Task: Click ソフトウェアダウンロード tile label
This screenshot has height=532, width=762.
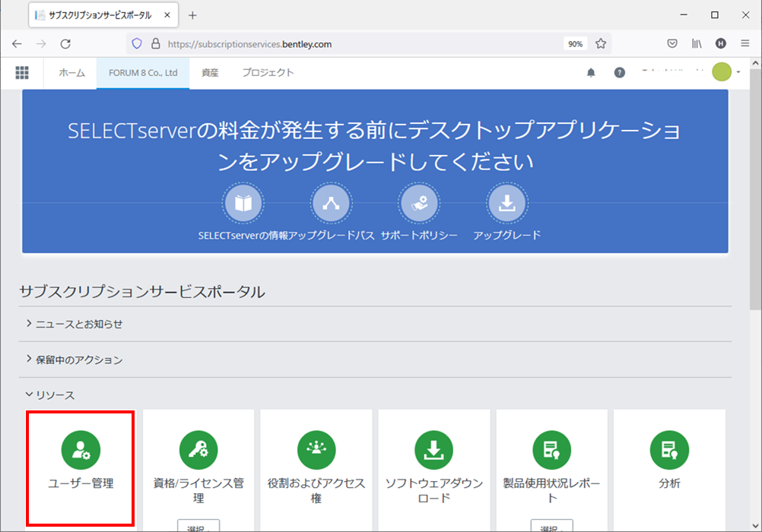Action: [434, 491]
